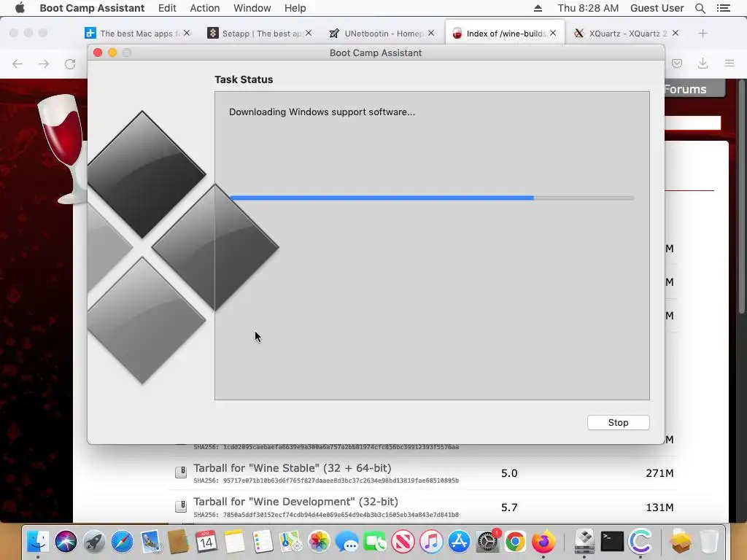Open Maps from the Dock
Viewport: 747px width, 560px height.
click(x=290, y=542)
